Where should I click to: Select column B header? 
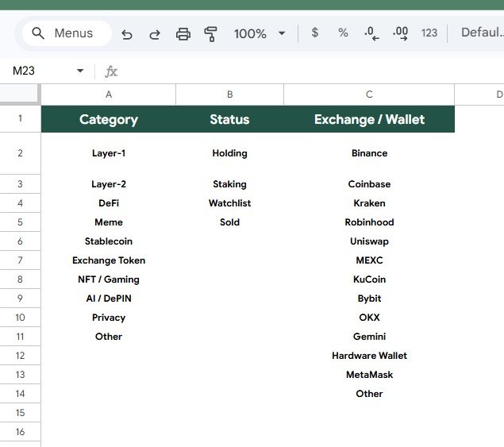coord(230,94)
